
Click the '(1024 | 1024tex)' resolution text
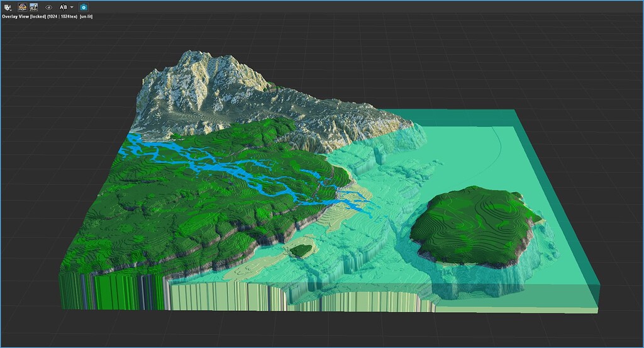point(62,16)
